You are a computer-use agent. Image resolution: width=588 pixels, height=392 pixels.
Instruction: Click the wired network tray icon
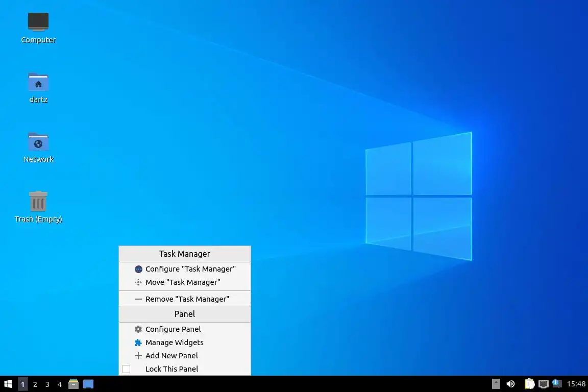pos(544,384)
